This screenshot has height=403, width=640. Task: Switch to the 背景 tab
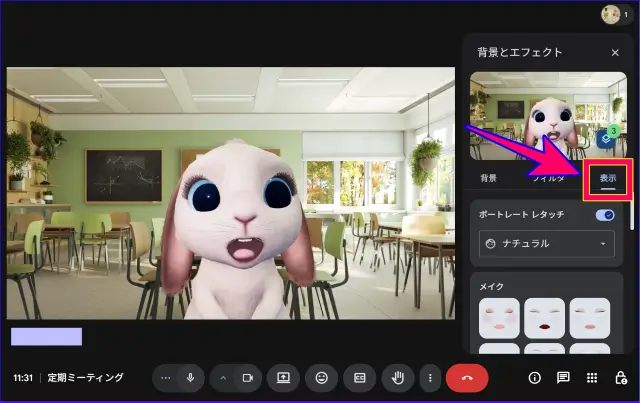click(x=489, y=178)
